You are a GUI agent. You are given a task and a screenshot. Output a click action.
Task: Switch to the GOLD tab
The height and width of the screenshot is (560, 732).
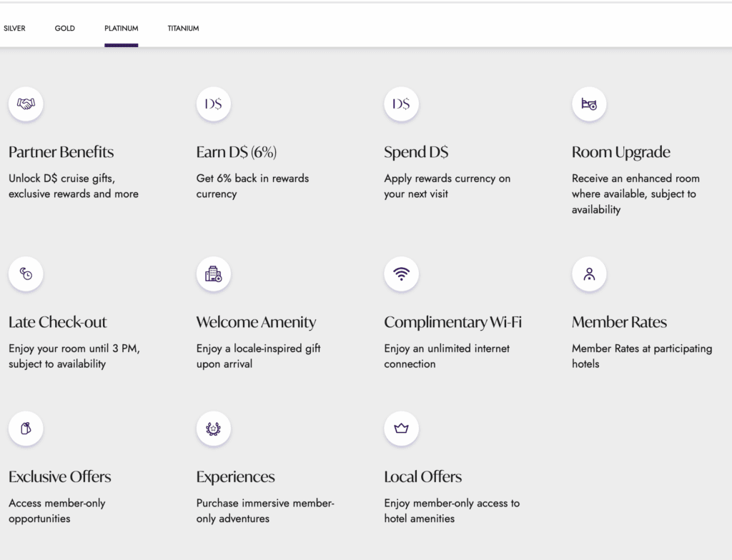[x=64, y=29]
